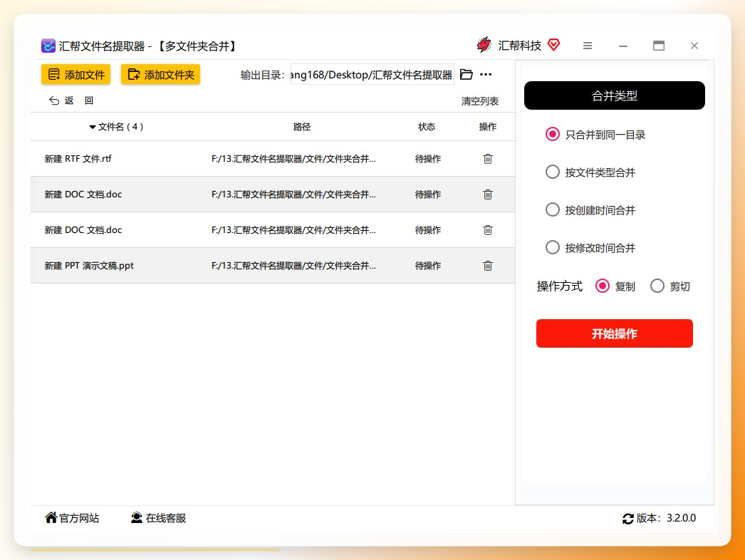Select 按创建时间合并 radio option
Image resolution: width=745 pixels, height=560 pixels.
(552, 209)
